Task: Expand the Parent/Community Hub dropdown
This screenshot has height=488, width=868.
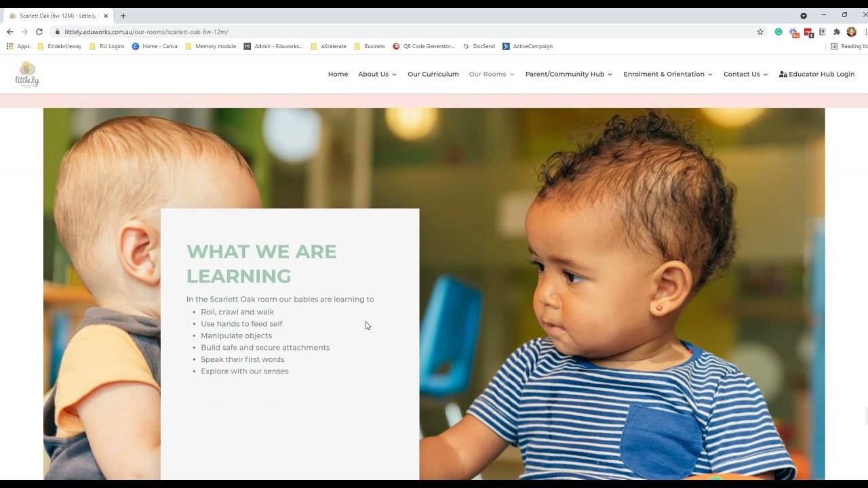Action: pos(569,74)
